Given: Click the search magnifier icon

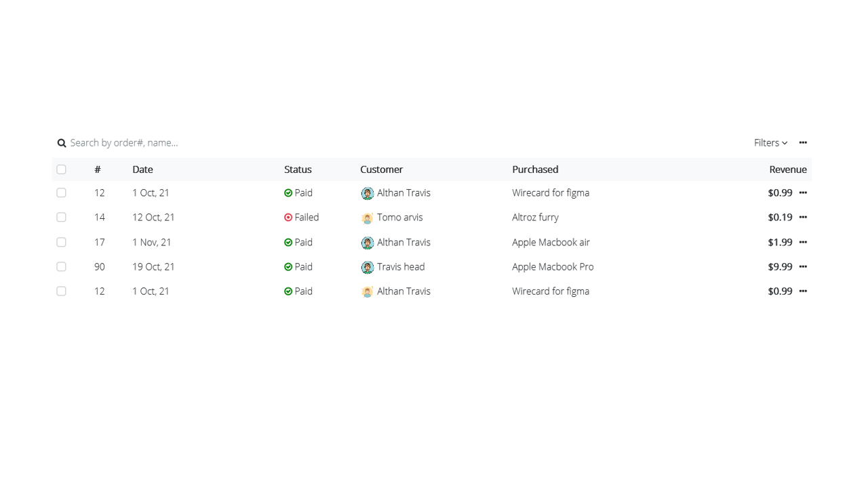Looking at the screenshot, I should (x=62, y=142).
